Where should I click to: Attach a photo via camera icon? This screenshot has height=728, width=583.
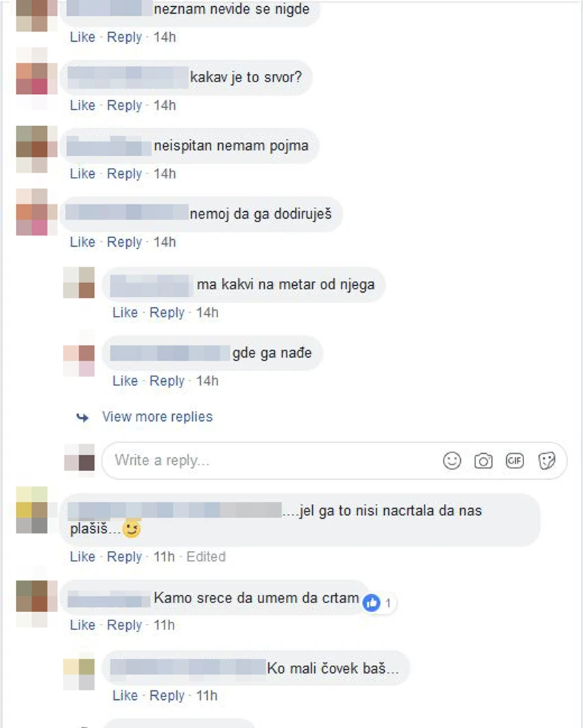[x=483, y=461]
